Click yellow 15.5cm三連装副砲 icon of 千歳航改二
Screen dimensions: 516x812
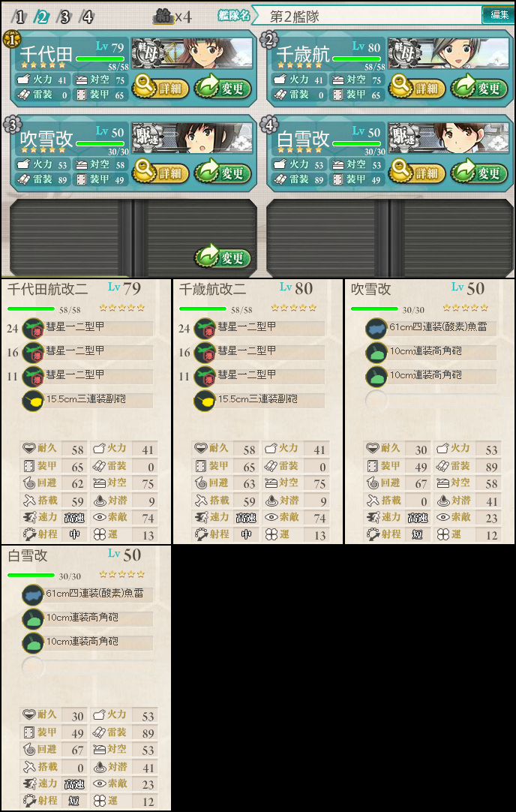tap(205, 401)
